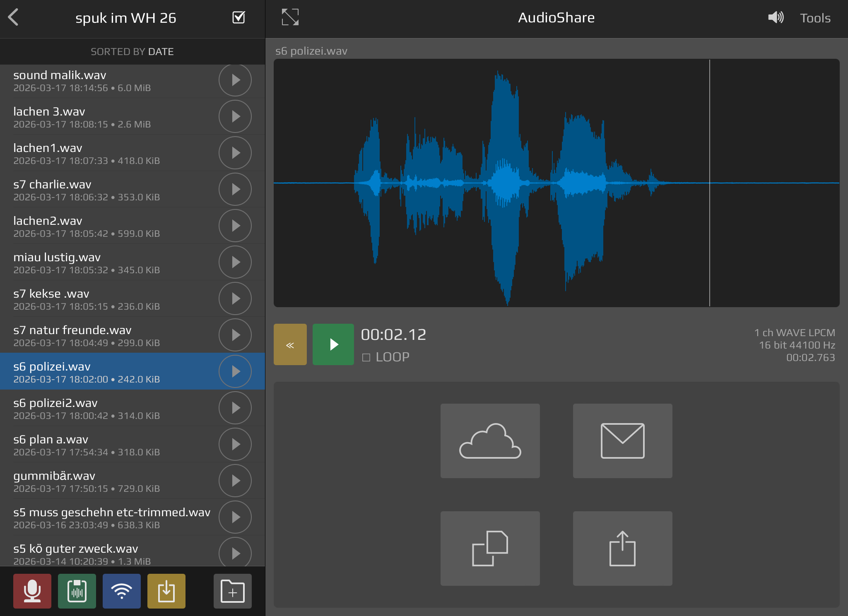Start a new recording with the microphone button
This screenshot has height=616, width=848.
coord(32,591)
